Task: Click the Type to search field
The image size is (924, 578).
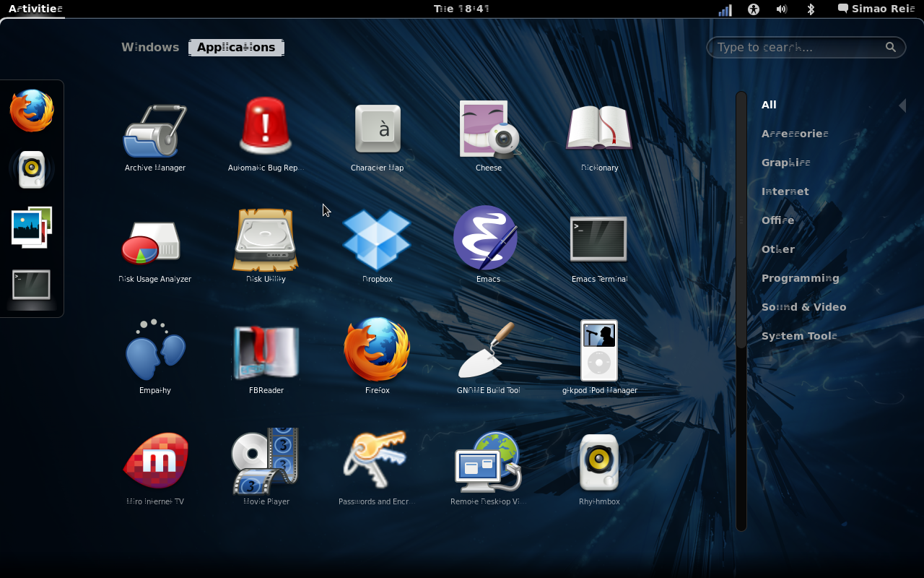Action: pyautogui.click(x=798, y=48)
